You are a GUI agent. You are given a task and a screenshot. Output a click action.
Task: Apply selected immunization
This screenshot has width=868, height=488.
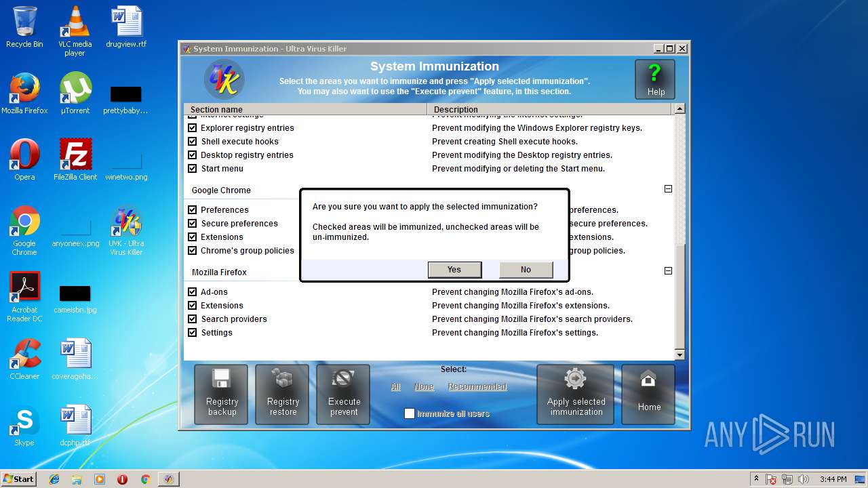pos(576,394)
